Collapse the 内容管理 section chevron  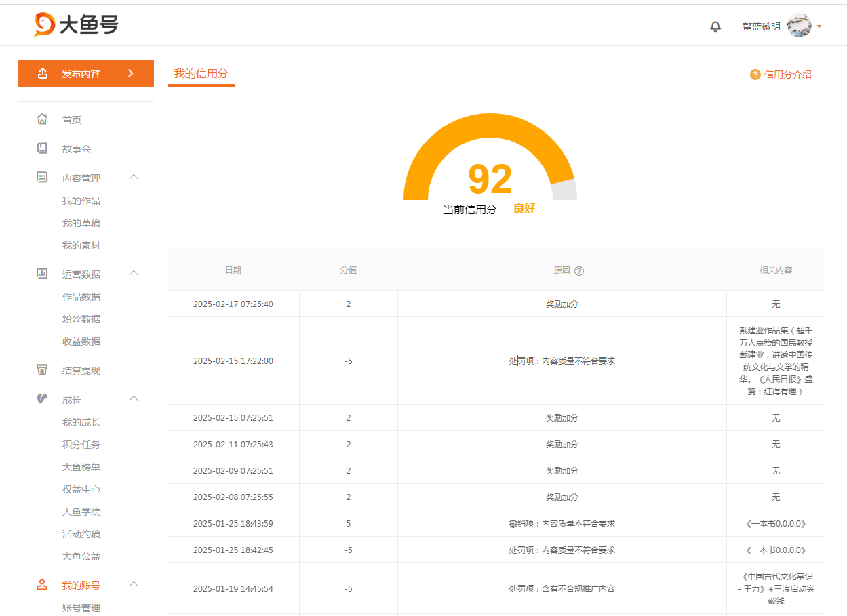(x=134, y=177)
